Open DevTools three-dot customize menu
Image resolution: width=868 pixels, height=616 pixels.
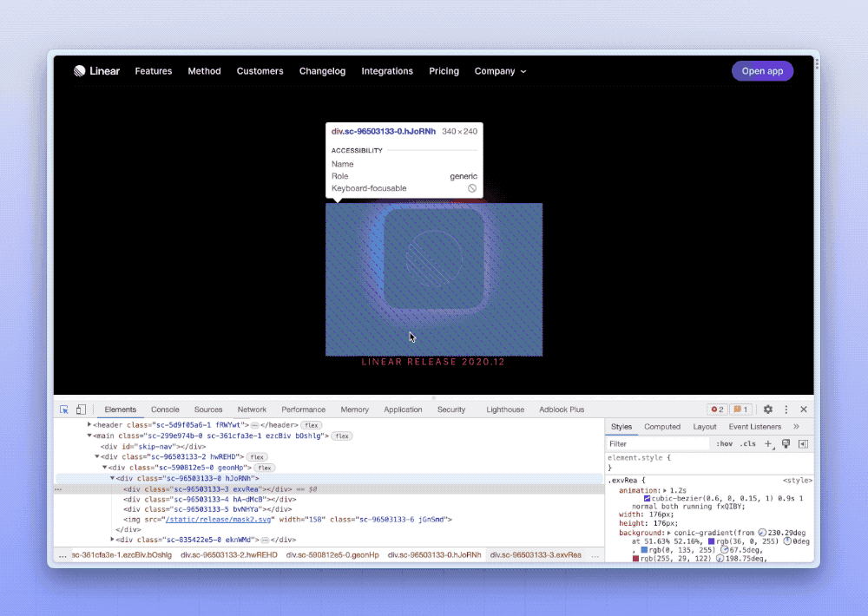[786, 410]
